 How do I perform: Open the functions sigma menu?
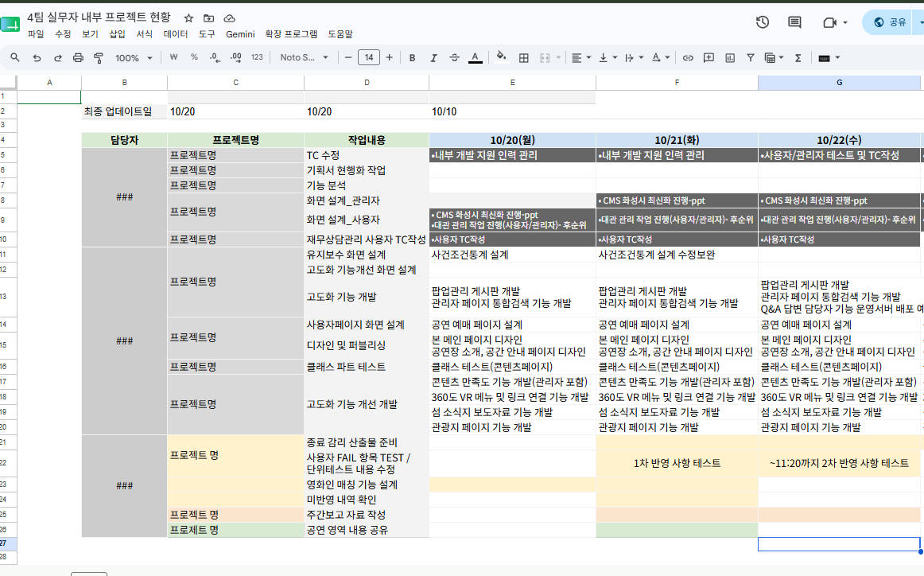coord(798,58)
